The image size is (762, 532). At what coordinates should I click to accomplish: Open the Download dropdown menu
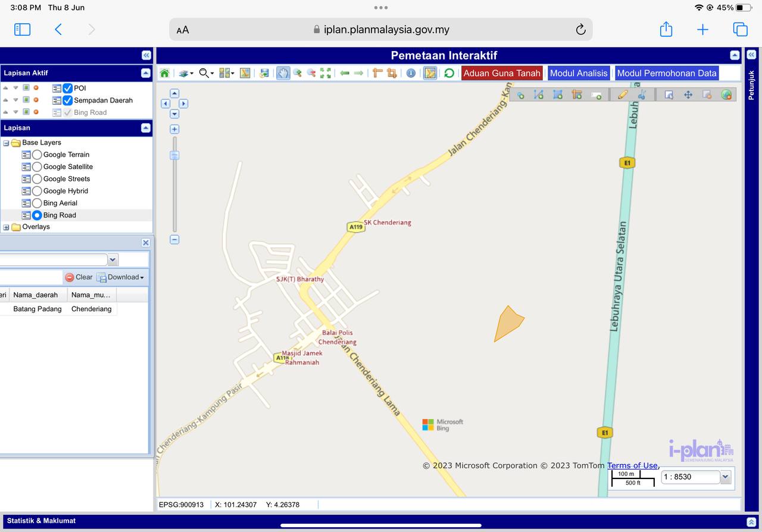[121, 277]
